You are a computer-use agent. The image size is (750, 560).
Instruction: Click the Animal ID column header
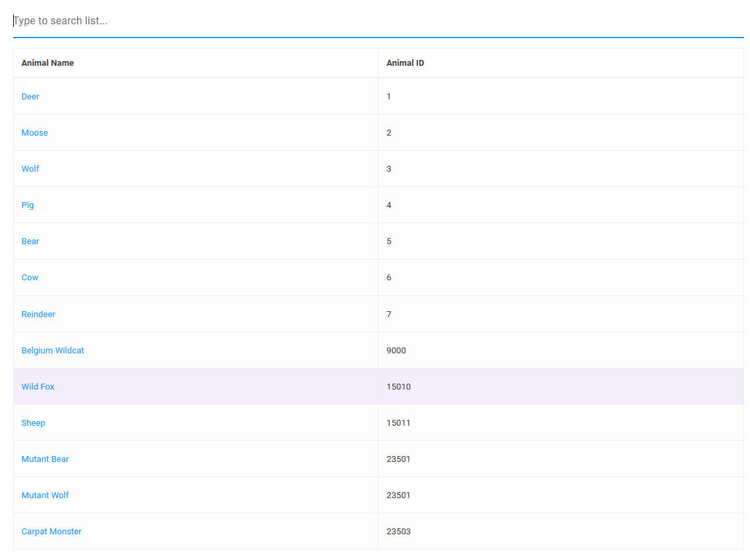(405, 63)
